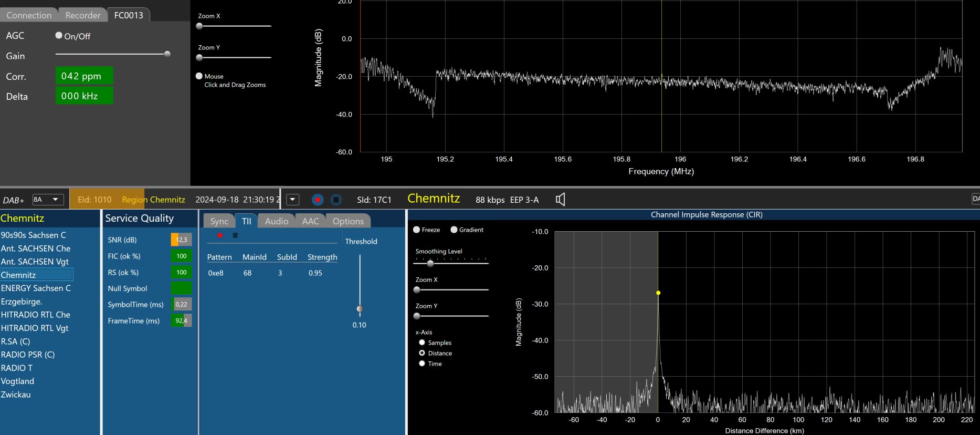Click the Gain slider handle

pyautogui.click(x=167, y=54)
